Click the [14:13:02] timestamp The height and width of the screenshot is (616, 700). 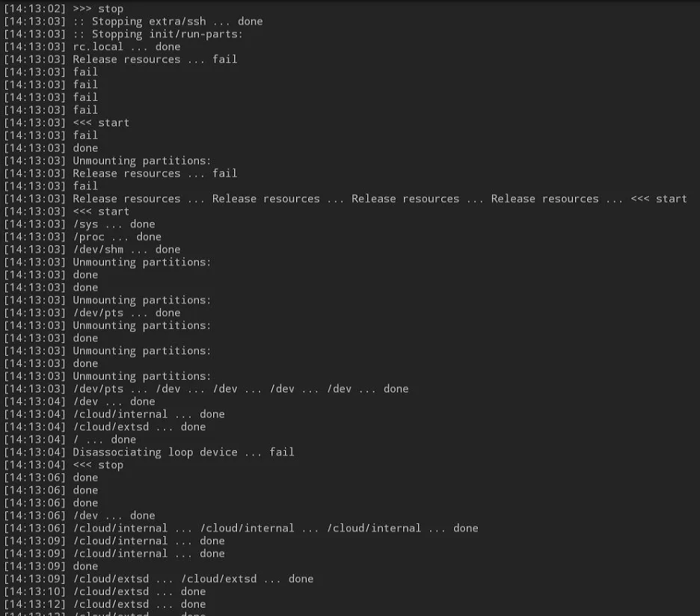coord(35,9)
